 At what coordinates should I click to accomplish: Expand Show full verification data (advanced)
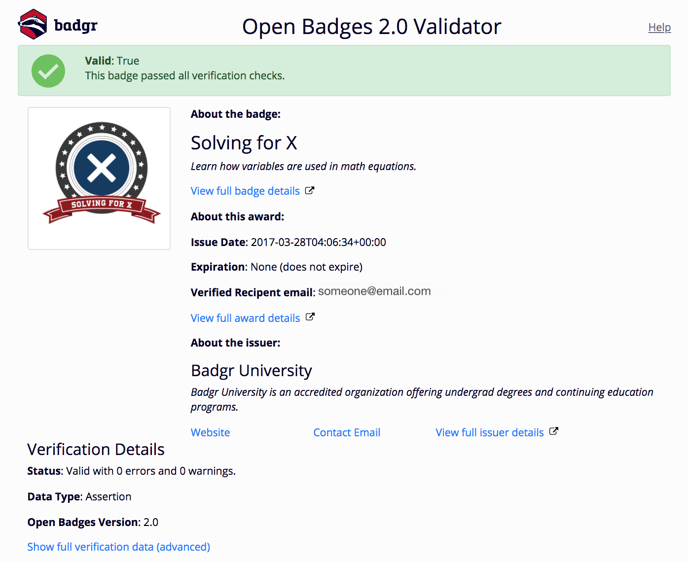[118, 547]
